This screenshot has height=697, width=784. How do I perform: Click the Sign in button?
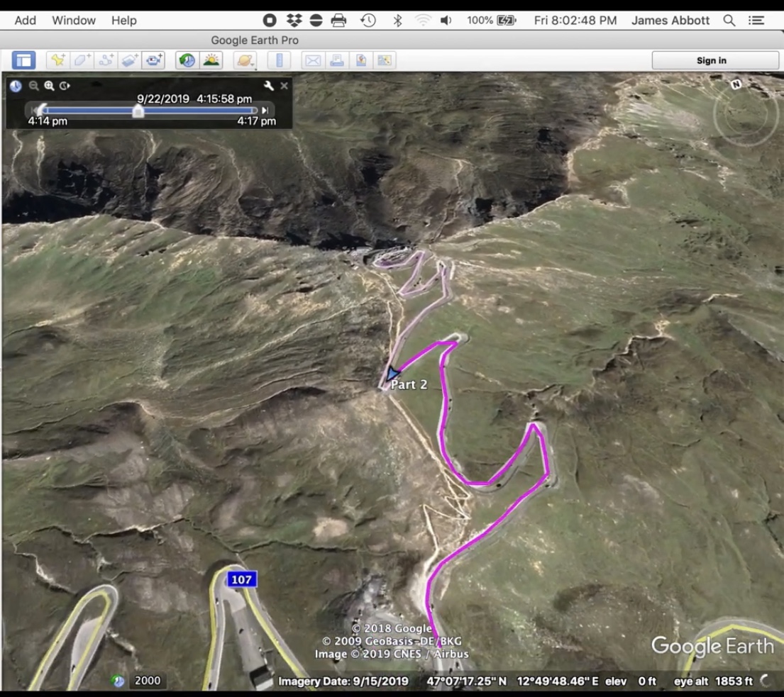click(711, 60)
